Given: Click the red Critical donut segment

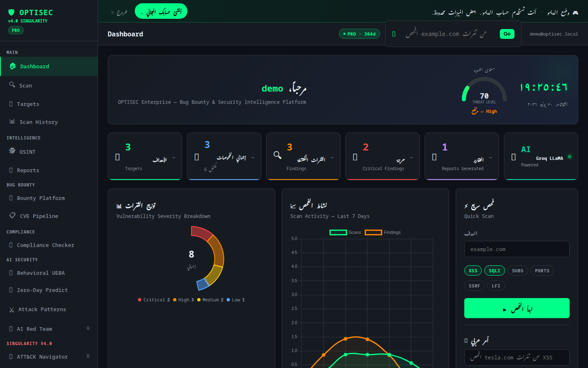Looking at the screenshot, I should (201, 233).
